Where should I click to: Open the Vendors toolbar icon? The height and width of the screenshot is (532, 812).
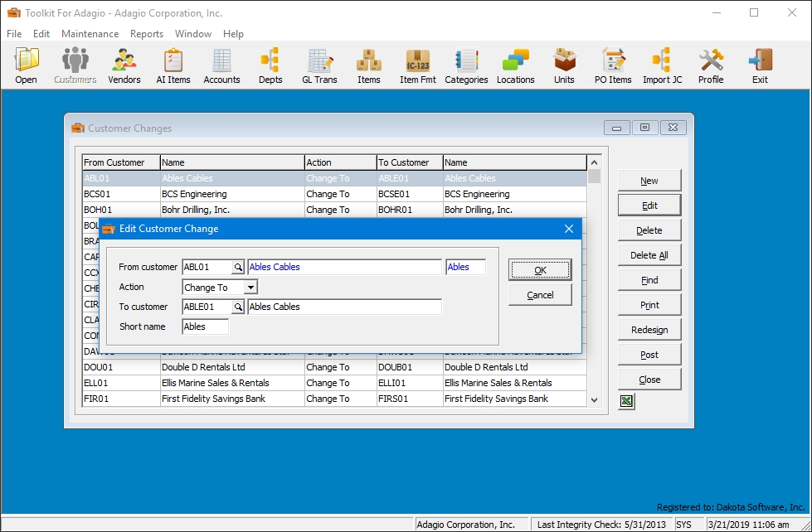point(124,65)
